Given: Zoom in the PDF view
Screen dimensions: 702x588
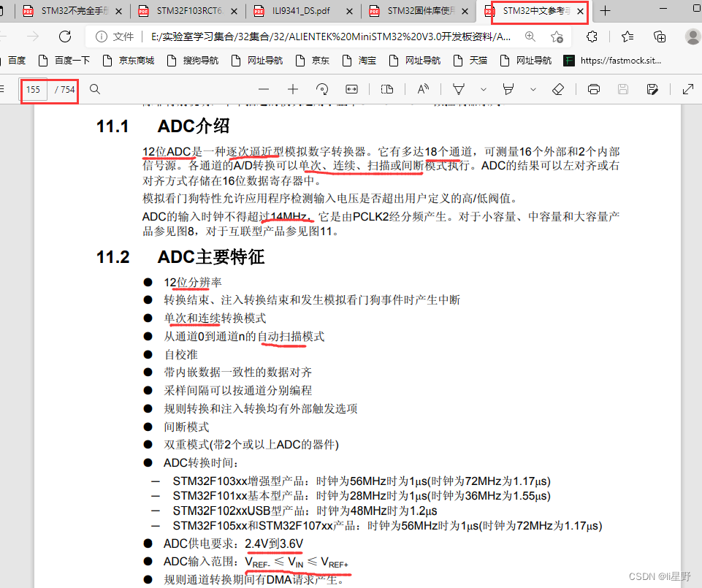Looking at the screenshot, I should click(293, 90).
